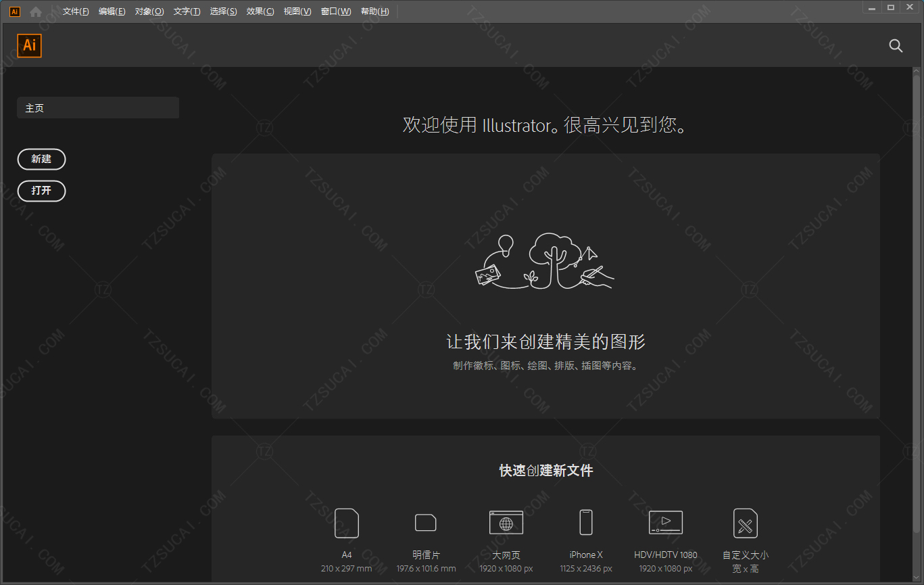Image resolution: width=924 pixels, height=585 pixels.
Task: Click the tree and lightbulb illustration
Action: click(x=545, y=261)
